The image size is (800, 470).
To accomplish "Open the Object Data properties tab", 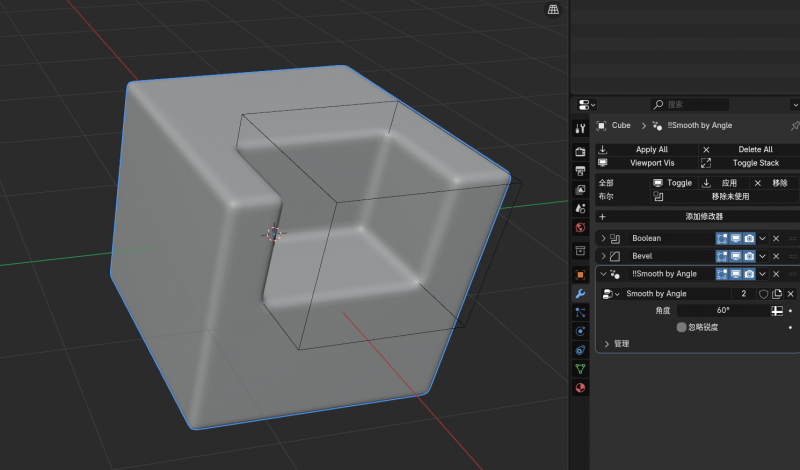I will (580, 369).
